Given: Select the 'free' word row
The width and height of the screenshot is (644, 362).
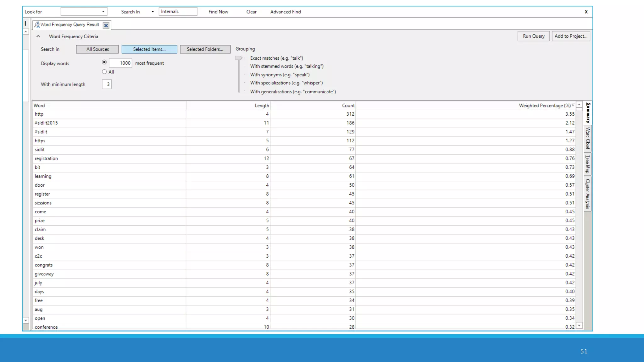Looking at the screenshot, I should click(x=304, y=300).
